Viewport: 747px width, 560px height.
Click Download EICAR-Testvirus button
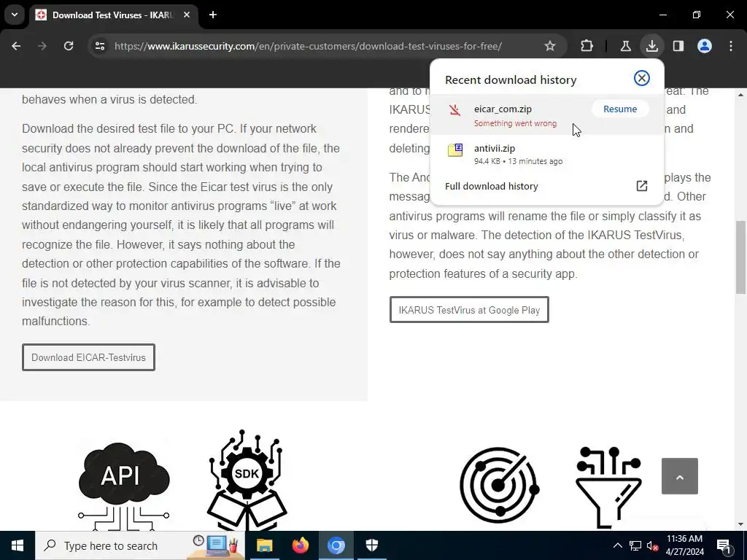pyautogui.click(x=88, y=357)
